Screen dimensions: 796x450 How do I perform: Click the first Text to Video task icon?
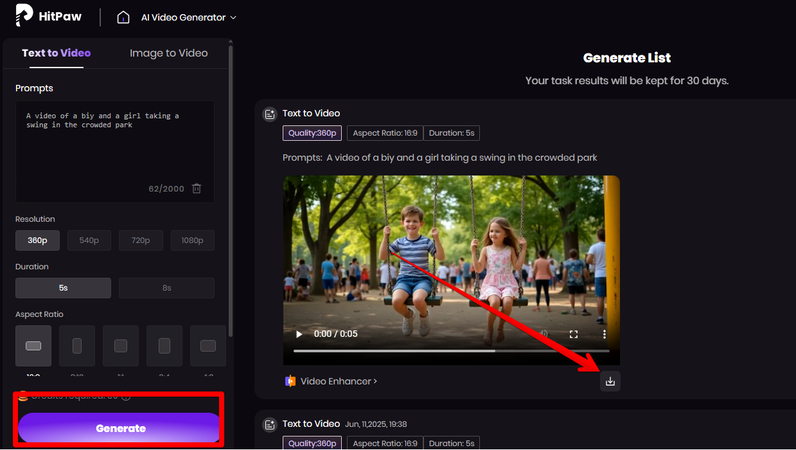[x=270, y=114]
